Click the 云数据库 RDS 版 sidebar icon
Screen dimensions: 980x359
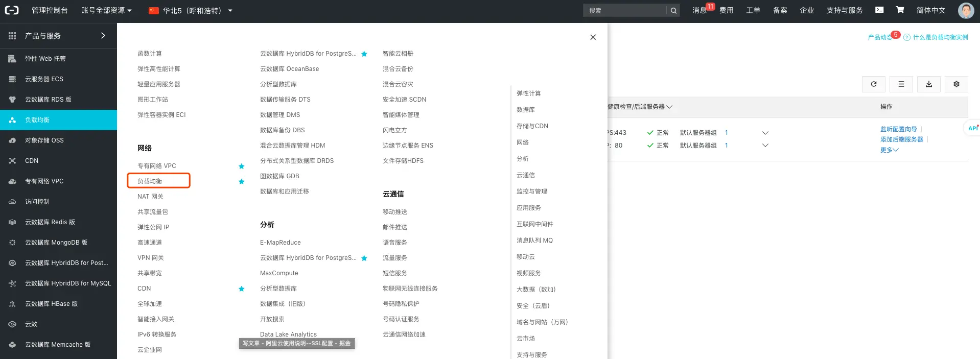[x=12, y=100]
